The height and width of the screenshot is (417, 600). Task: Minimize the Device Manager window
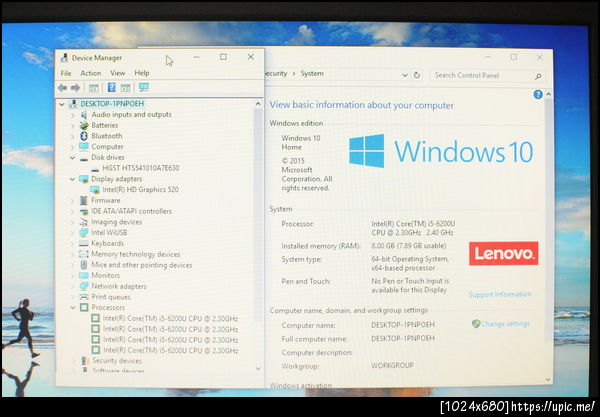pos(196,57)
